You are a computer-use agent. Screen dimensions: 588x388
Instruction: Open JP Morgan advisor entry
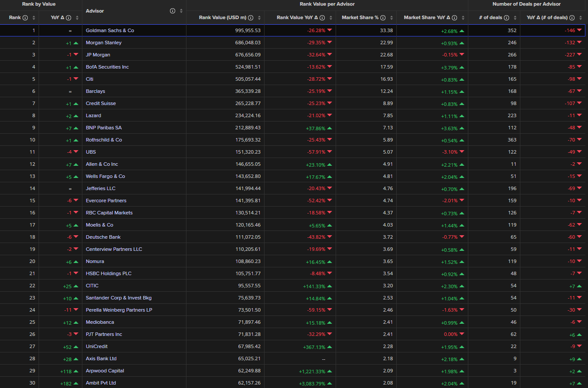[x=98, y=55]
